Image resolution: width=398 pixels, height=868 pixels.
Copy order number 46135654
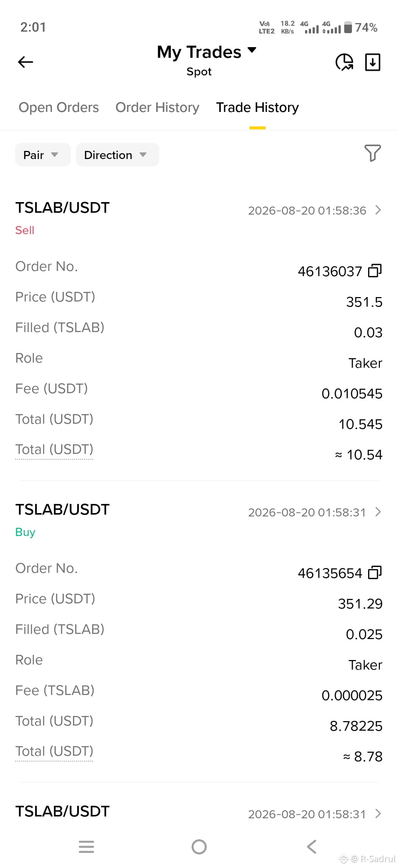click(375, 572)
